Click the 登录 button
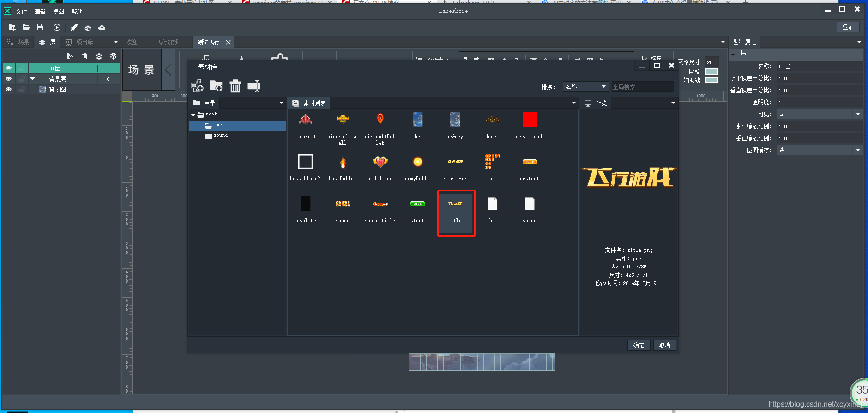868x413 pixels. pyautogui.click(x=848, y=27)
